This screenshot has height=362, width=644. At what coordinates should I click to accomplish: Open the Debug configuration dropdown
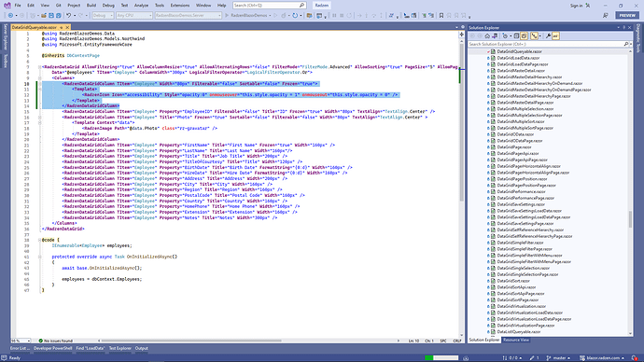103,15
